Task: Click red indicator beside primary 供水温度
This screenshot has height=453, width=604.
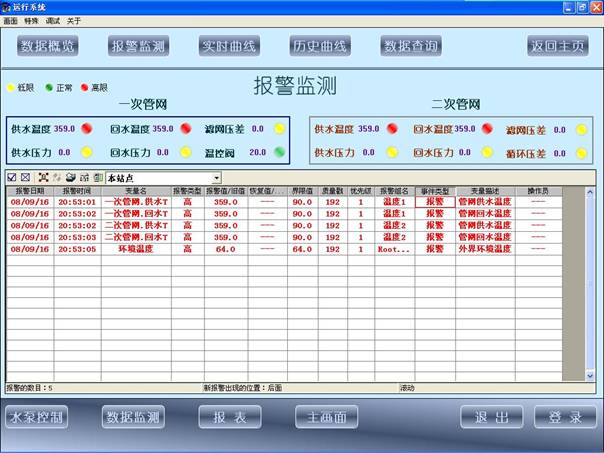Action: 87,128
